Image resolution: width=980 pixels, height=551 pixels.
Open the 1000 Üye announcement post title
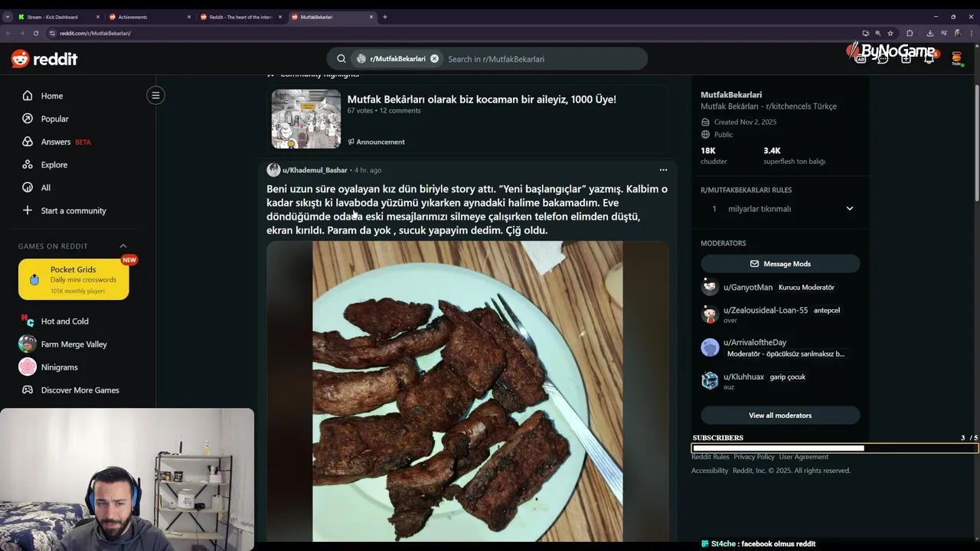point(482,99)
